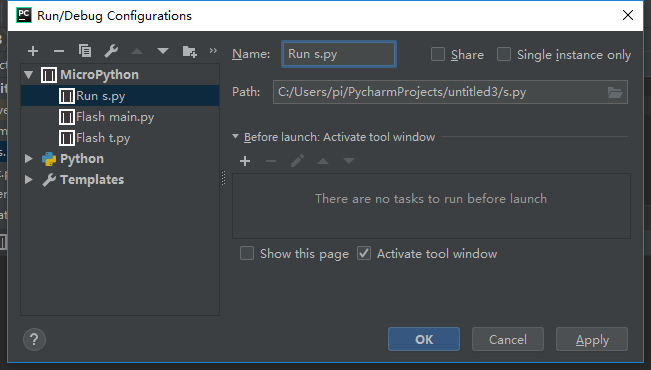
Task: Focus the Name input field
Action: coord(339,54)
